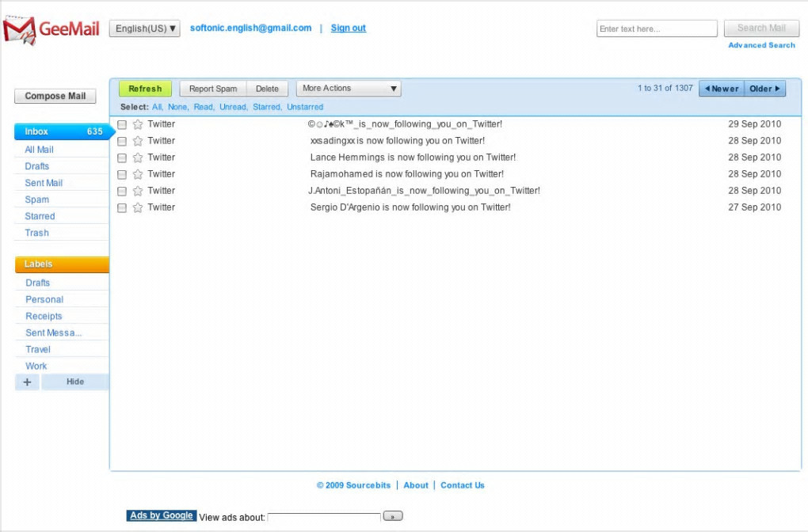The image size is (808, 532).
Task: Click the Search Mail button
Action: (761, 28)
